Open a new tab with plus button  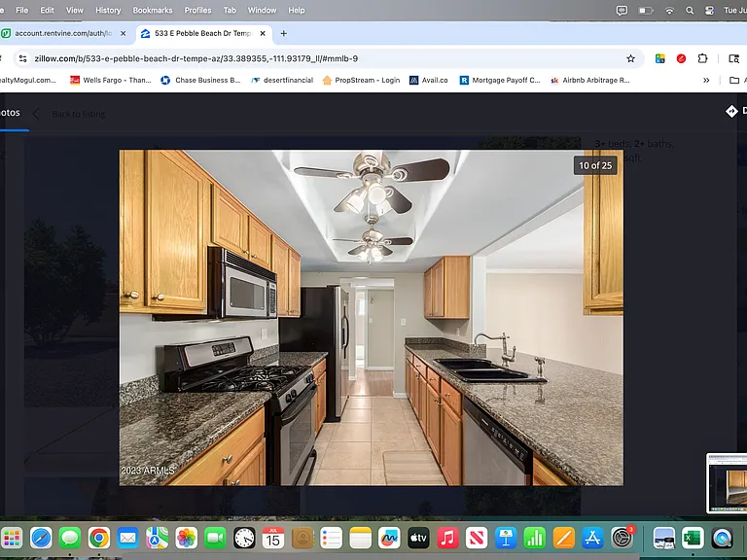pyautogui.click(x=283, y=33)
